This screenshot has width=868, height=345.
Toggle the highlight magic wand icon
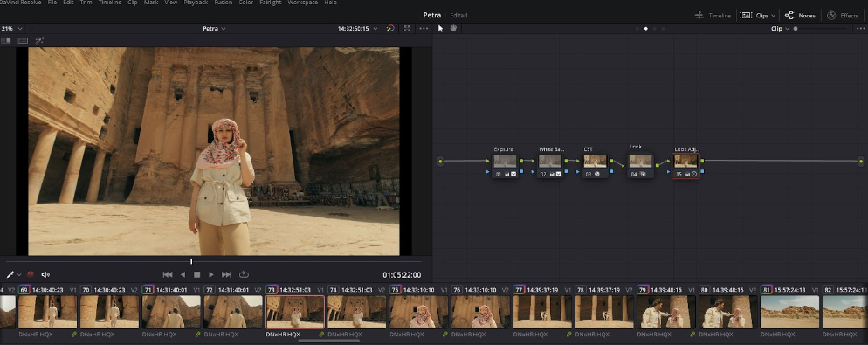point(39,40)
